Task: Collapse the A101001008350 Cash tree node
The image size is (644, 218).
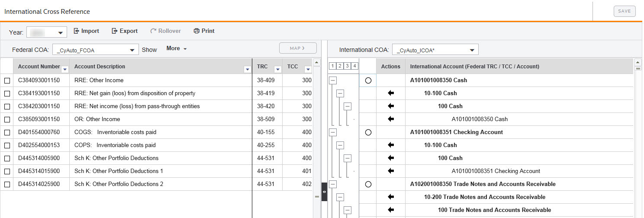Action: coord(333,80)
